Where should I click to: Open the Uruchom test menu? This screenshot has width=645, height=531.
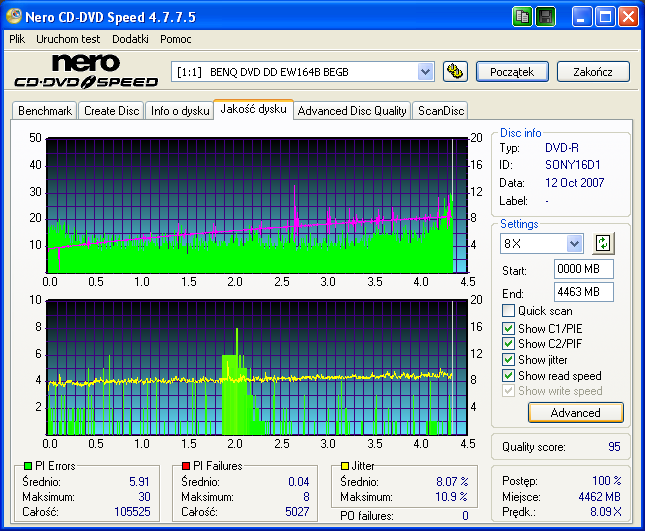(68, 39)
